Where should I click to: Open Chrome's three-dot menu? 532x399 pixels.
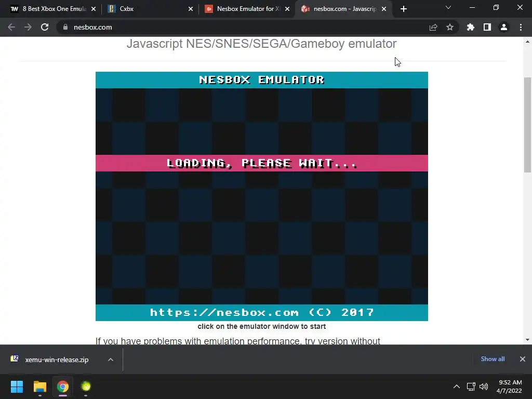[x=521, y=27]
